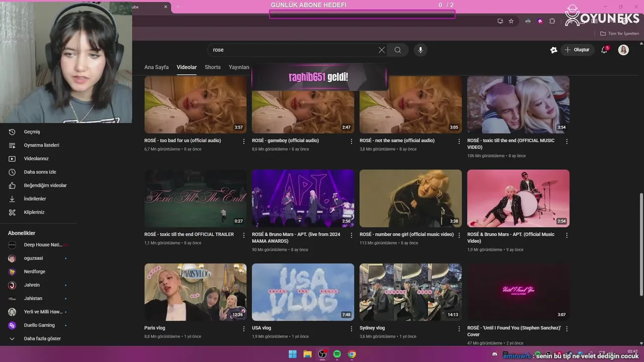Open options for 'toxic till the end' music video
Viewport: 644px width, 362px height.
[567, 141]
